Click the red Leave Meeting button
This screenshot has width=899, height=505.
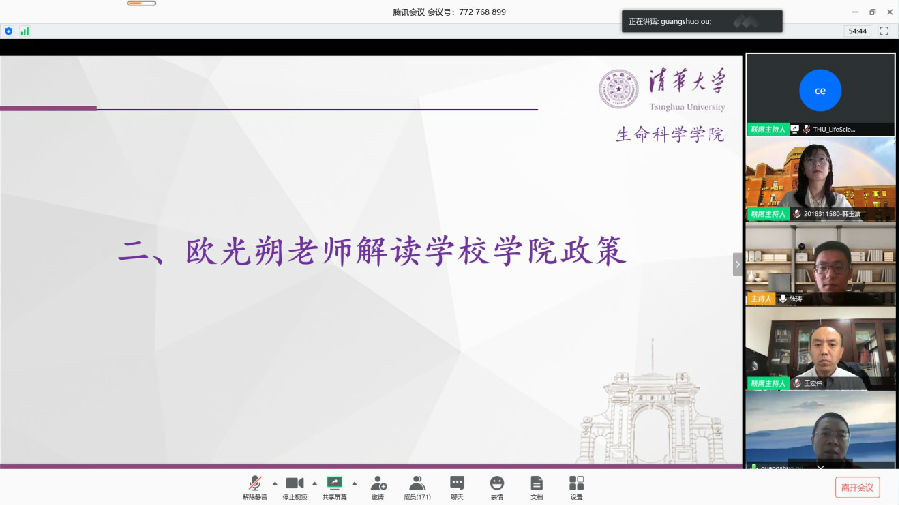coord(857,487)
